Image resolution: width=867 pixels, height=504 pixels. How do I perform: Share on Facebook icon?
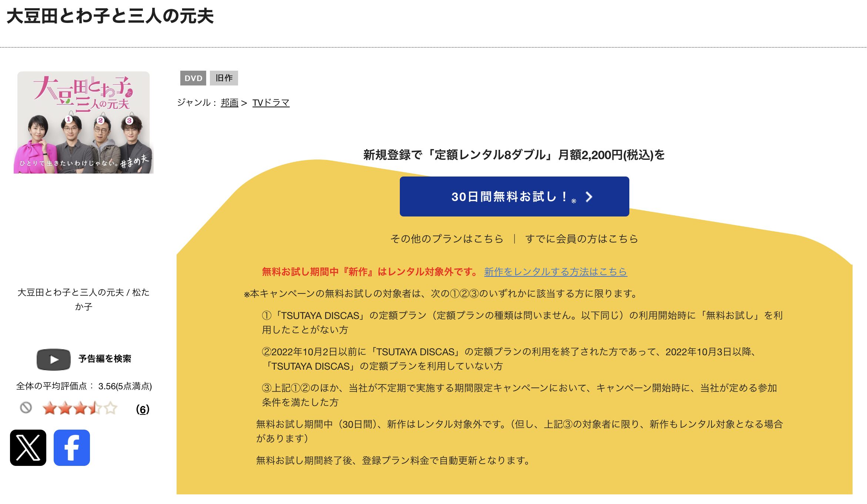(x=72, y=447)
